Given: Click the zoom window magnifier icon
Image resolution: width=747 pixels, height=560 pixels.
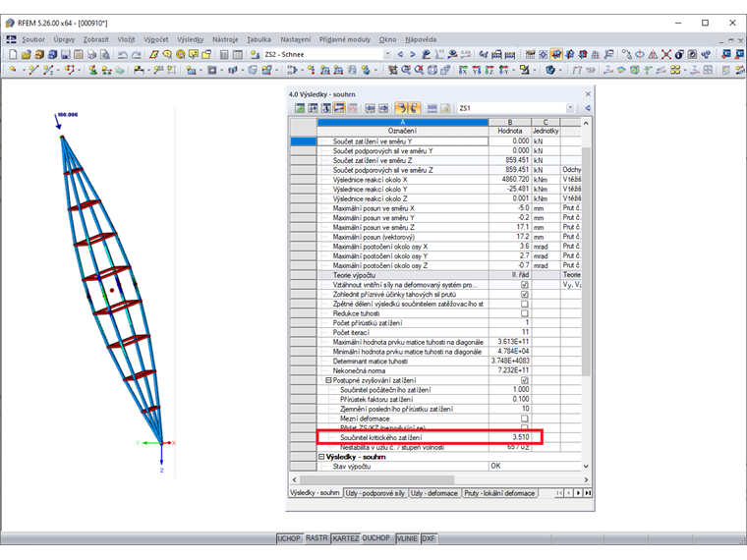Looking at the screenshot, I should tap(406, 70).
